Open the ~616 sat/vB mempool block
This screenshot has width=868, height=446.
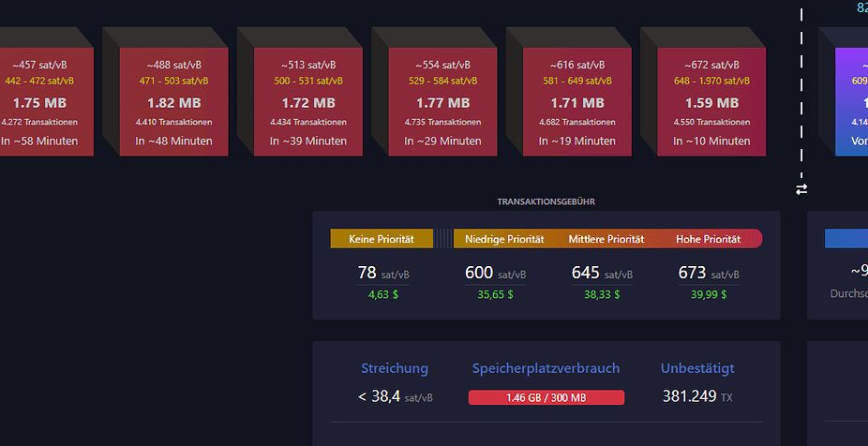(577, 101)
